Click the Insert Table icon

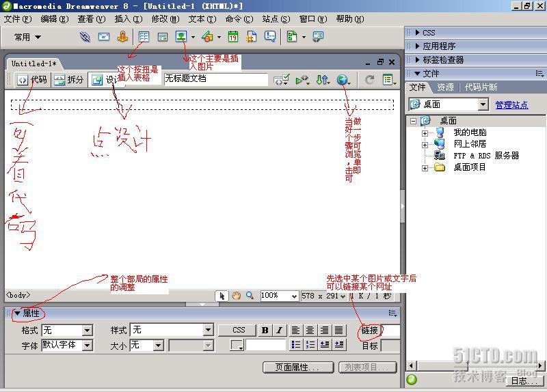click(x=144, y=37)
